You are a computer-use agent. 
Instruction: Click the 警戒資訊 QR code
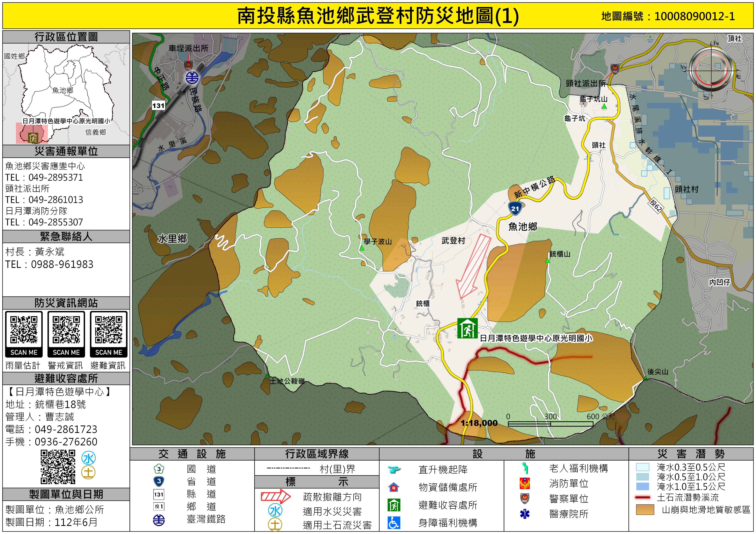66,330
